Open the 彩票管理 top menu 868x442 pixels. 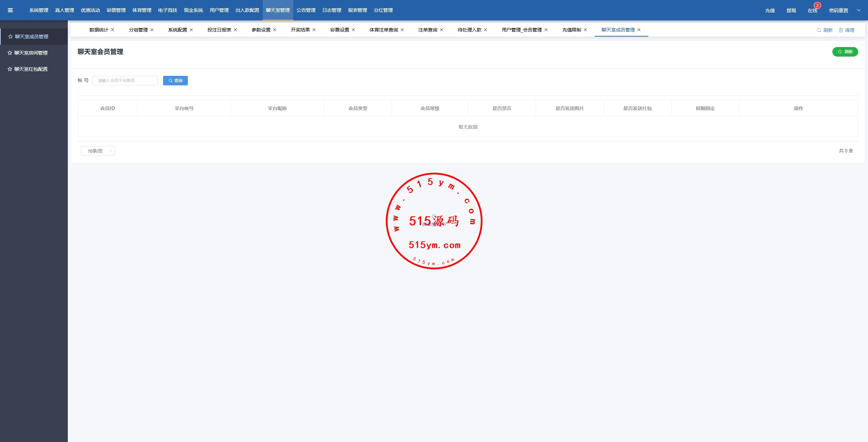(116, 10)
